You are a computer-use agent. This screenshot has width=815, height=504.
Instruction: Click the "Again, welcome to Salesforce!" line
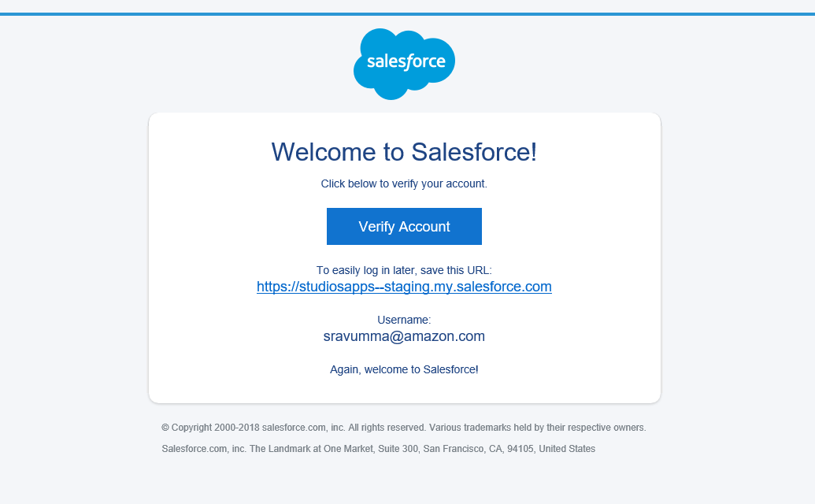point(404,369)
